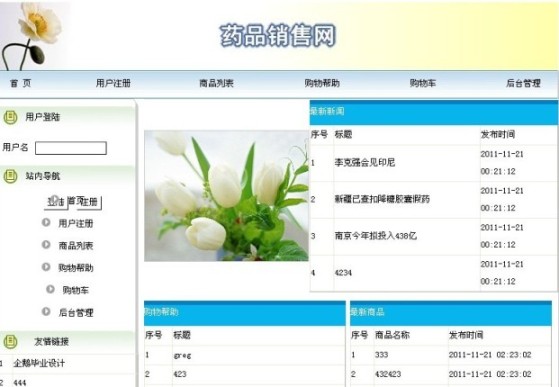
Task: Open friend link 企鹅毕业设计
Action: point(39,363)
